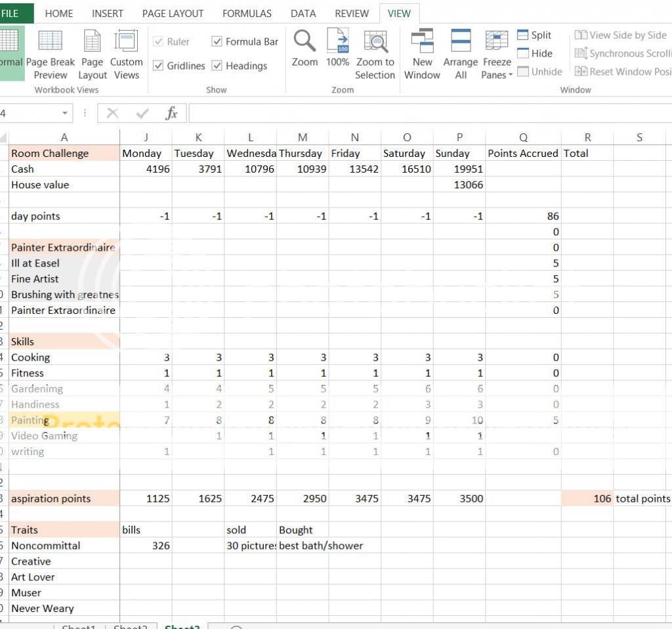Switch to Page Layout view
Viewport: 672px width, 629px height.
(92, 54)
